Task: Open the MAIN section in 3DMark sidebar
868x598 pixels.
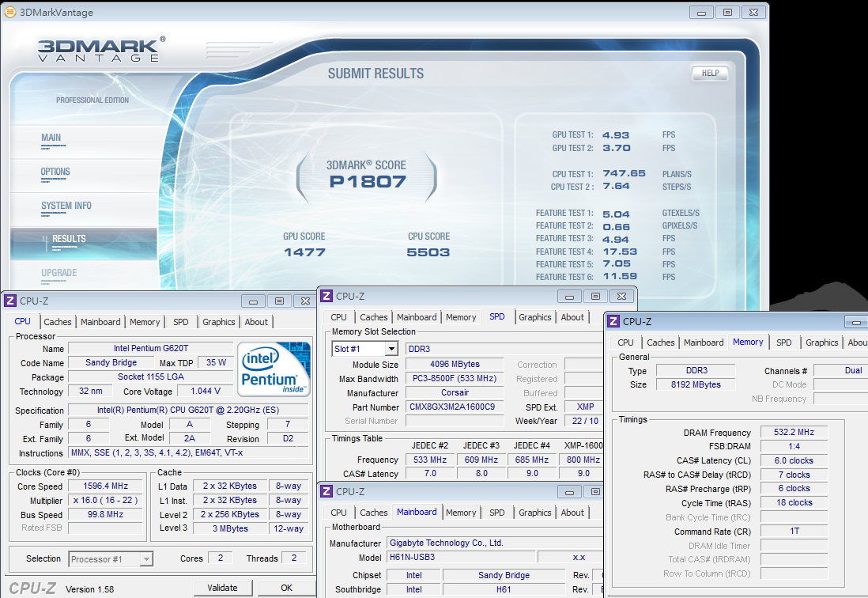Action: (51, 138)
